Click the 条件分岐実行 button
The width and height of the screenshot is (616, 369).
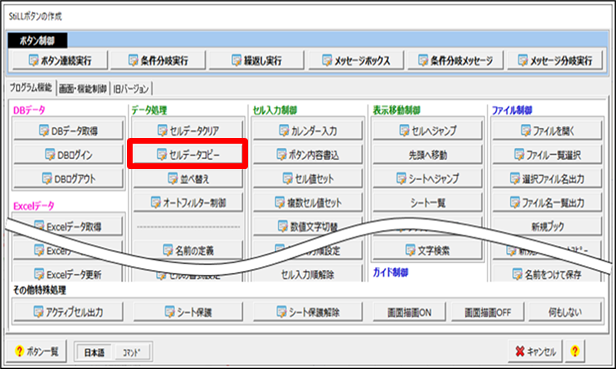158,61
